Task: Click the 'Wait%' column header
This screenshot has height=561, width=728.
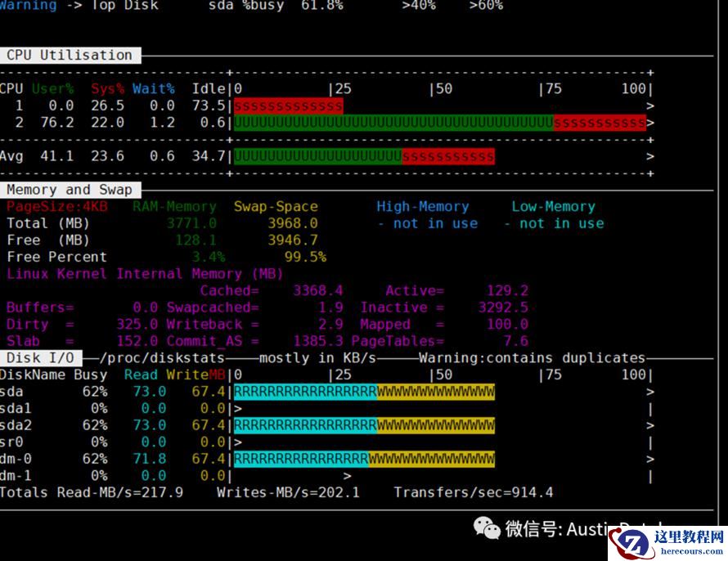Action: 153,88
